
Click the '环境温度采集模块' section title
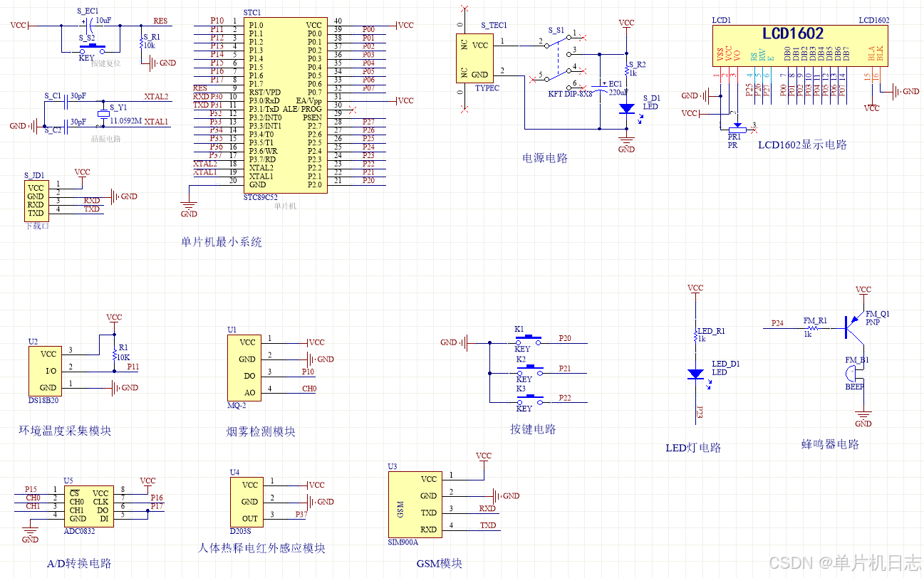click(65, 431)
